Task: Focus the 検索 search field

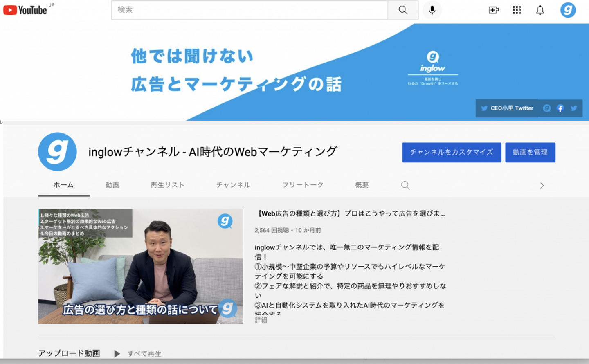Action: point(250,10)
